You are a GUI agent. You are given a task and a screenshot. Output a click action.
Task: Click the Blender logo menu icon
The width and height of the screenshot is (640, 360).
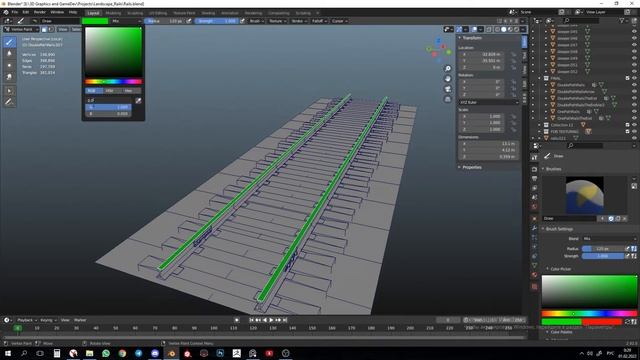click(x=6, y=12)
